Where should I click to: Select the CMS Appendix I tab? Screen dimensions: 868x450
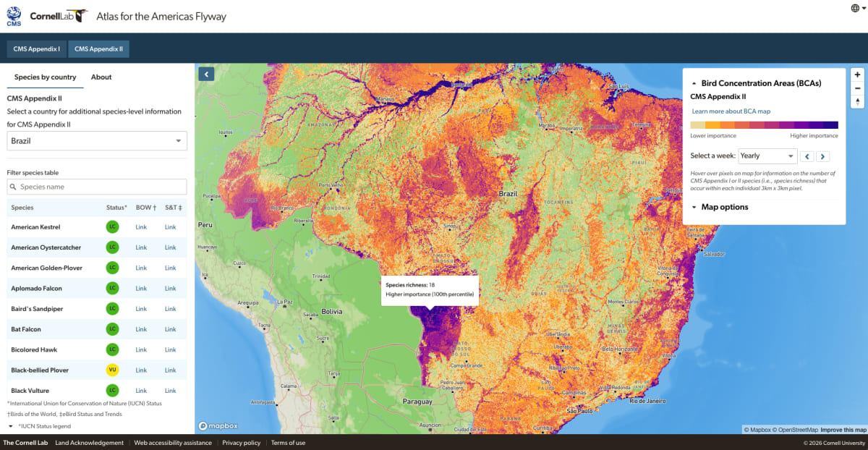coord(35,48)
